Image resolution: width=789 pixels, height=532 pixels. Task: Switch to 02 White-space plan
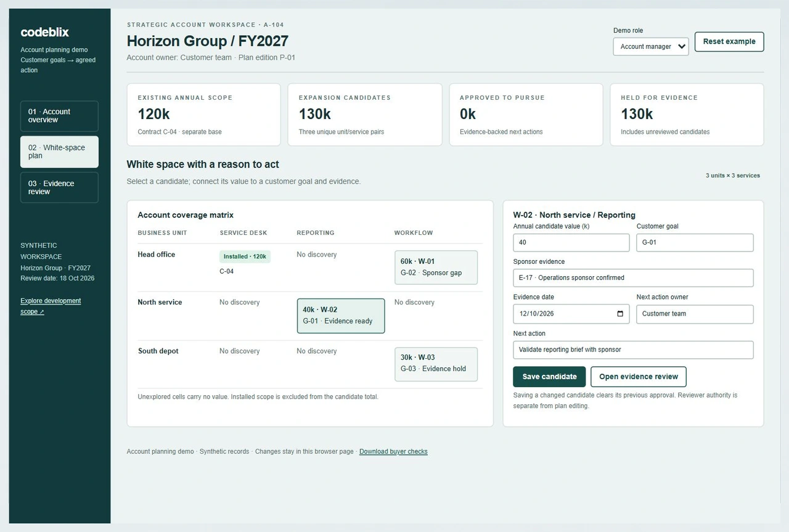(59, 152)
